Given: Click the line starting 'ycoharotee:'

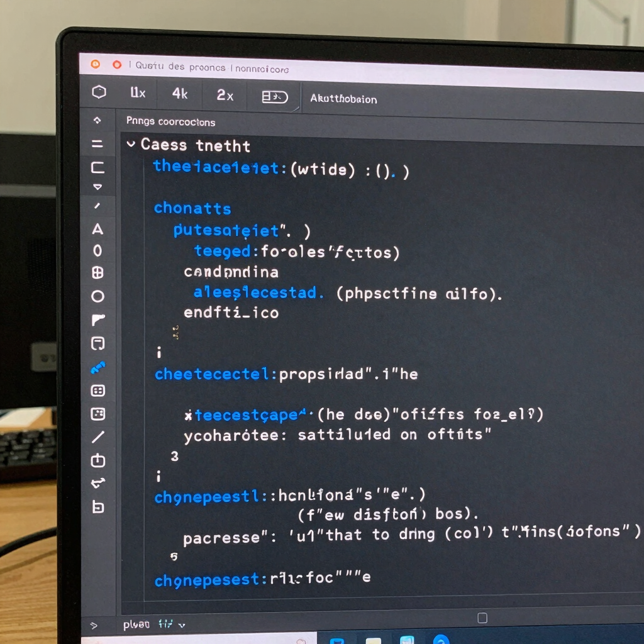Looking at the screenshot, I should click(338, 435).
